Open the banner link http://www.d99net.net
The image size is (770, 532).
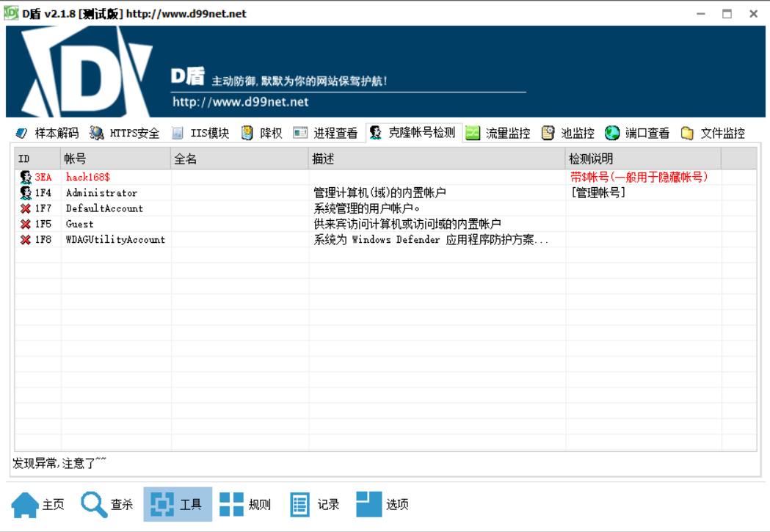(x=241, y=102)
